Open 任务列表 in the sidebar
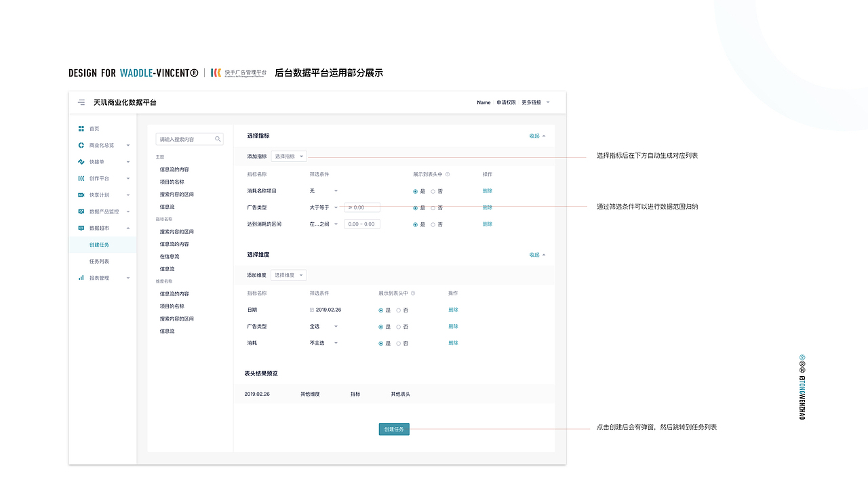Viewport: 868px width, 488px height. (99, 261)
